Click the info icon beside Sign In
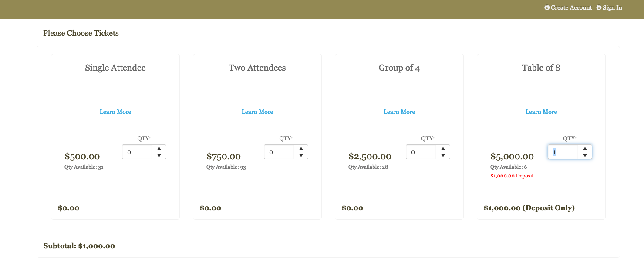Screen dimensions: 644x273 [x=599, y=7]
